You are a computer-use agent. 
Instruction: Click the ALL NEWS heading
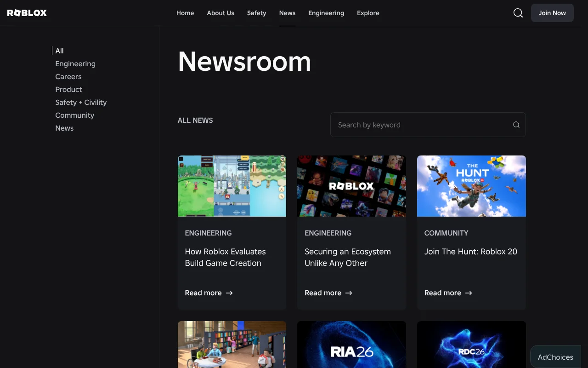pos(195,121)
